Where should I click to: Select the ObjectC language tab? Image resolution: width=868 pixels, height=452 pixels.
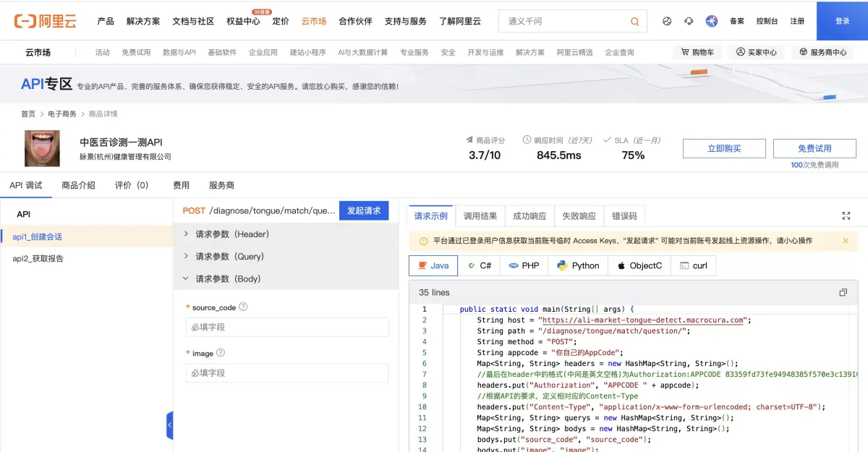pos(639,265)
